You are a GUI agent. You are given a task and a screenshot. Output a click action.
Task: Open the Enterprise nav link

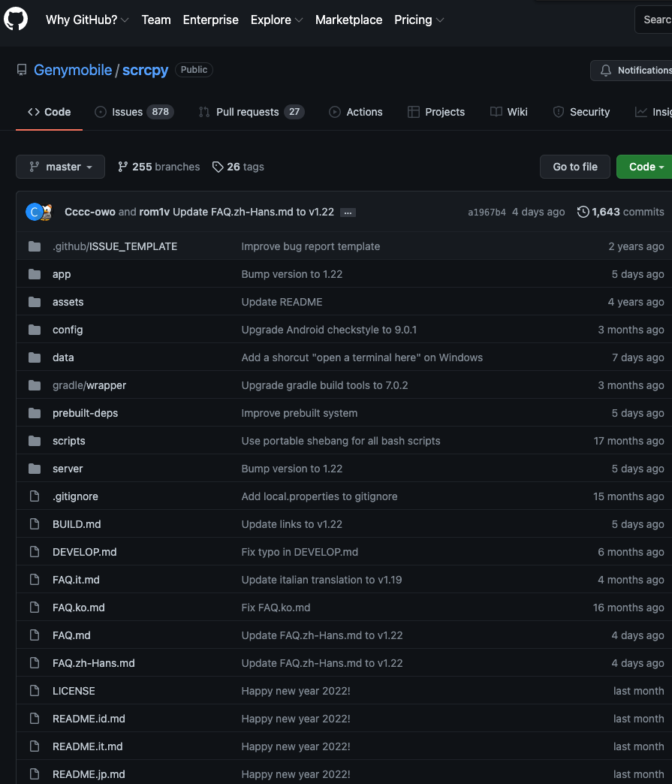(210, 20)
